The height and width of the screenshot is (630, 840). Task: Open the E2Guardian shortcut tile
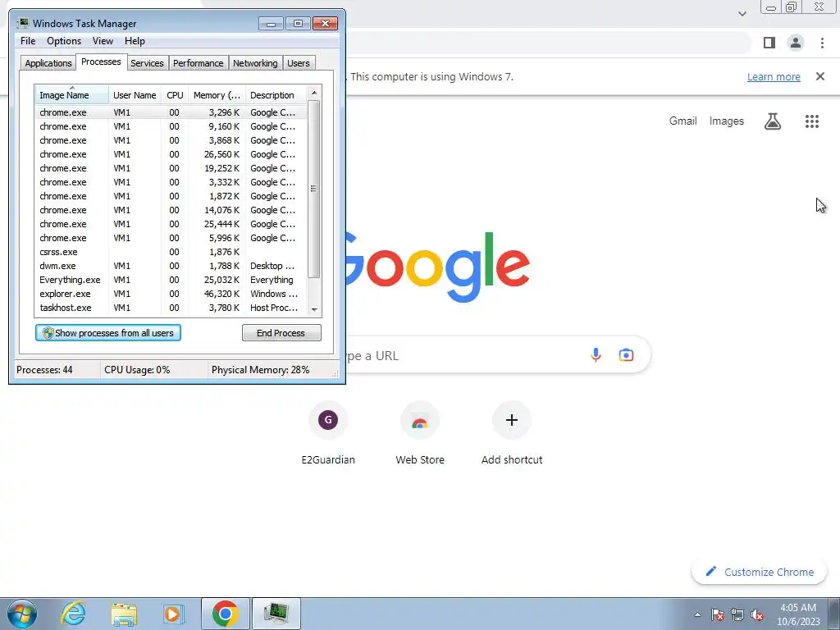tap(328, 435)
